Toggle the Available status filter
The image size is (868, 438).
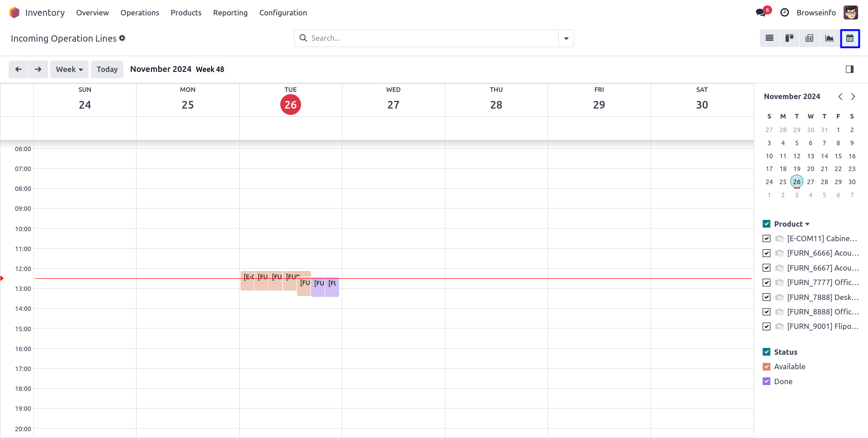[766, 367]
